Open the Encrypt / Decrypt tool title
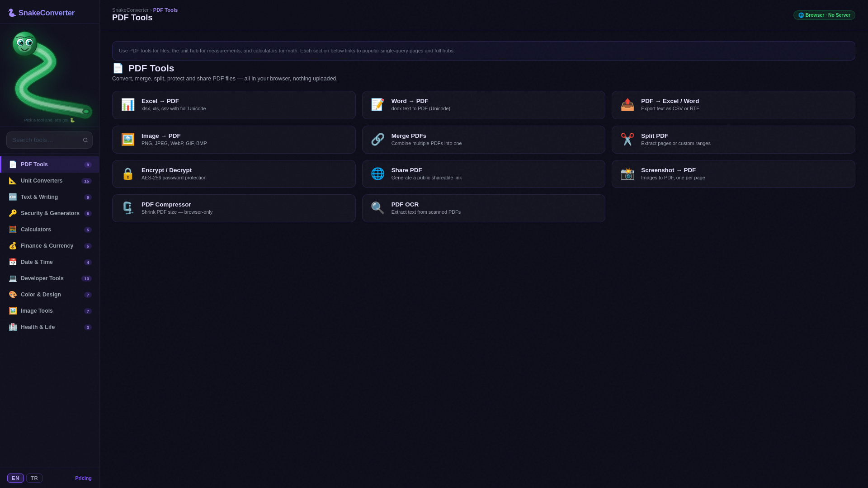The width and height of the screenshot is (868, 488). (x=166, y=170)
